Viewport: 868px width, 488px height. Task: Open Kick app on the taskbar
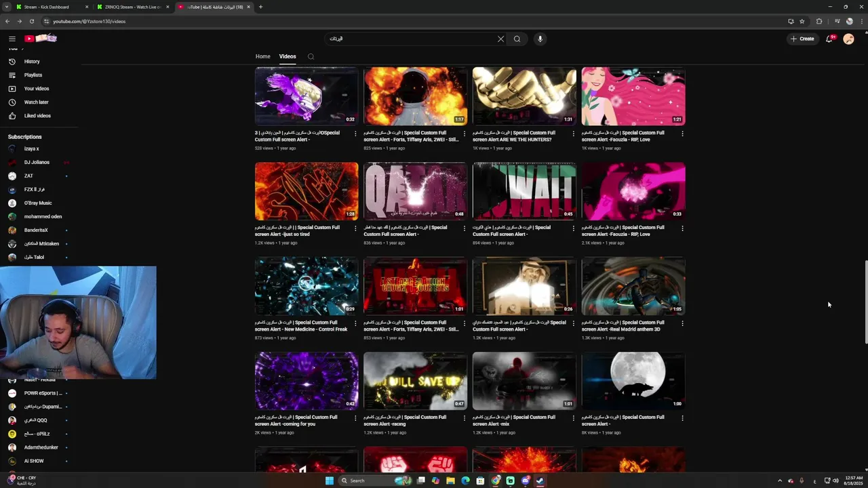[510, 481]
